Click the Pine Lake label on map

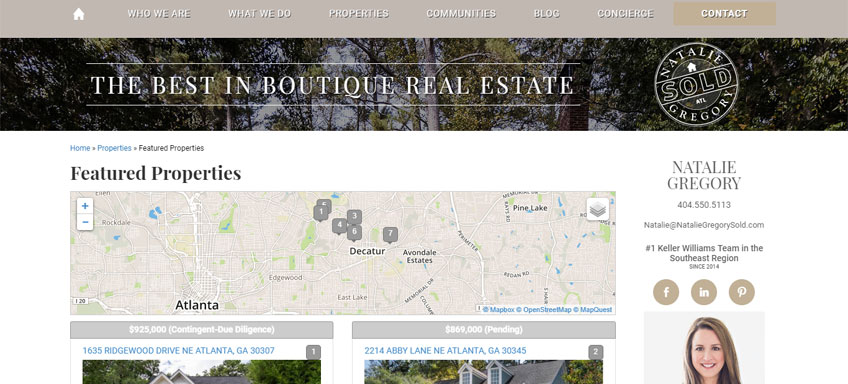tap(530, 208)
